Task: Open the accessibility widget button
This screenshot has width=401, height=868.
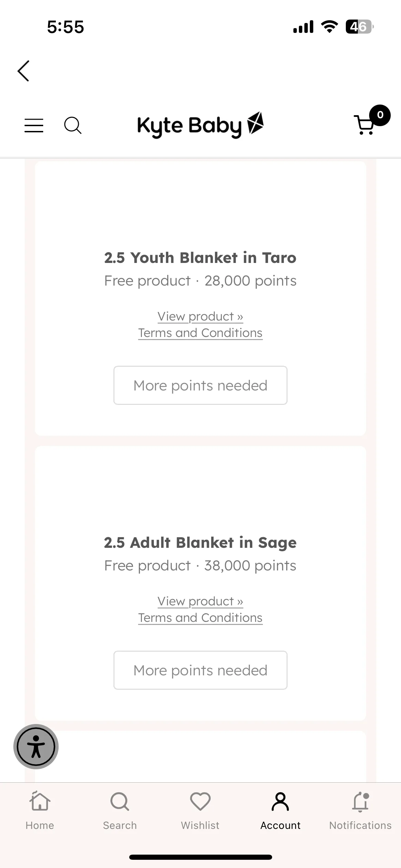Action: click(36, 747)
